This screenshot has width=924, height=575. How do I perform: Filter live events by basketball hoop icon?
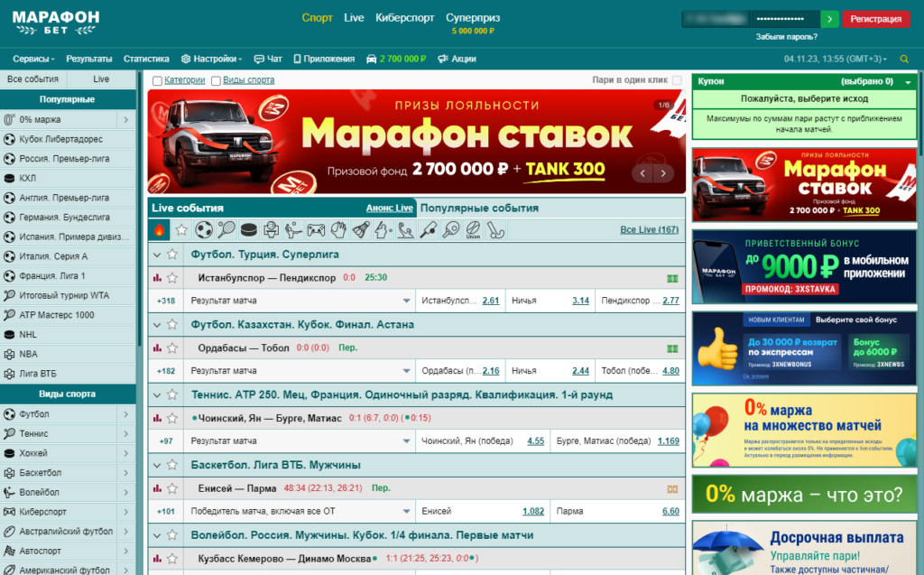(x=271, y=230)
